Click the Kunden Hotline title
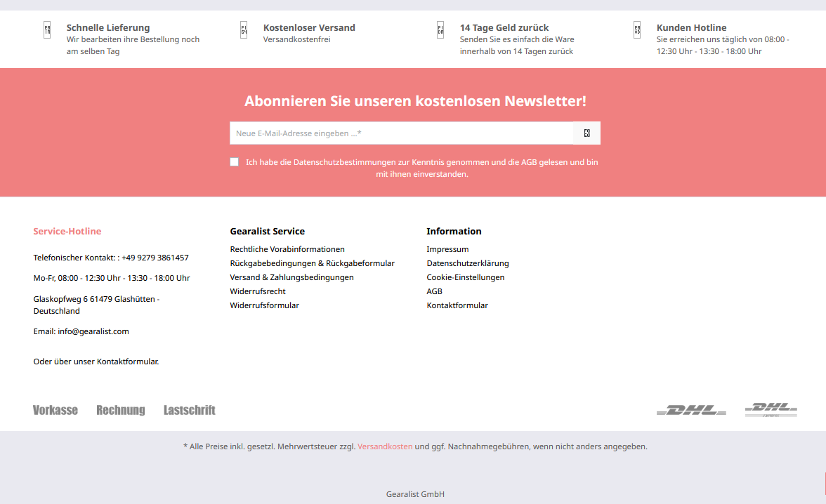This screenshot has width=826, height=504. (x=691, y=27)
